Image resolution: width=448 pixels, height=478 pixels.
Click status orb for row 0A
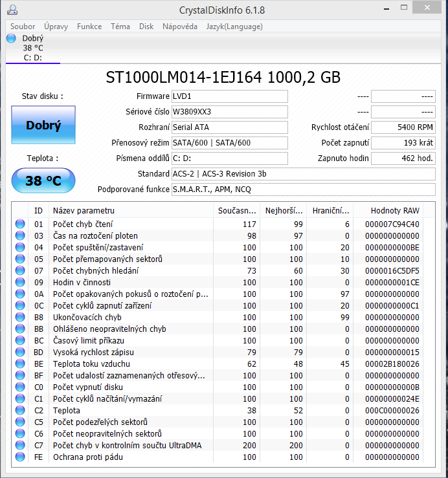20,294
